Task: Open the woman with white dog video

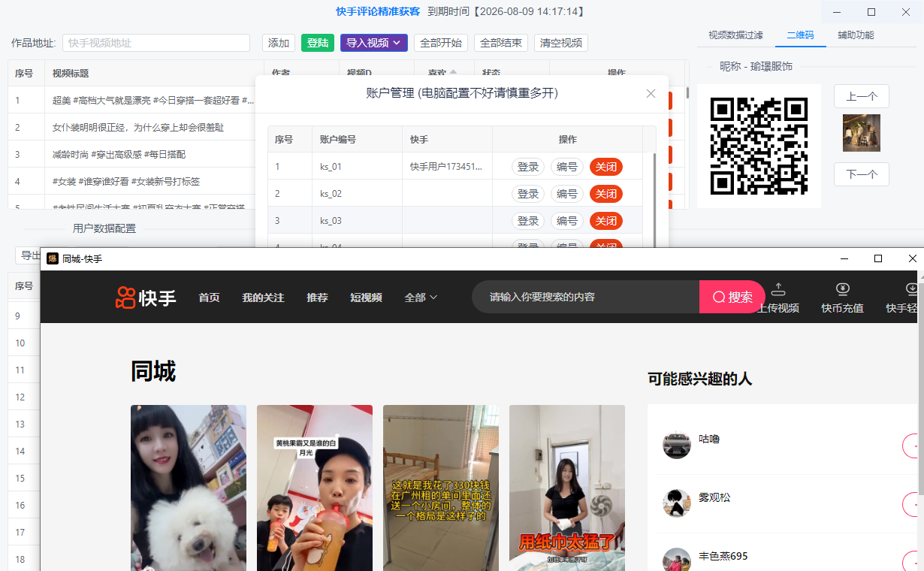Action: 189,488
